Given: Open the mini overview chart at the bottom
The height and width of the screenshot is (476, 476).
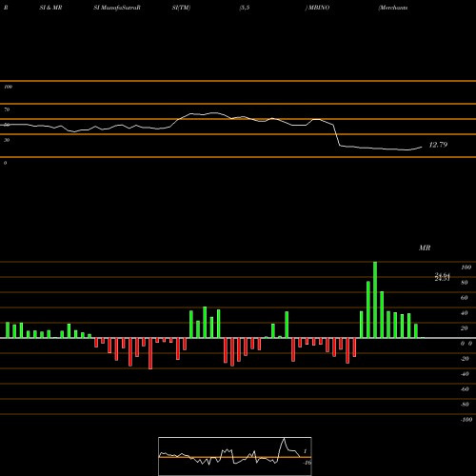Looking at the screenshot, I should (235, 456).
